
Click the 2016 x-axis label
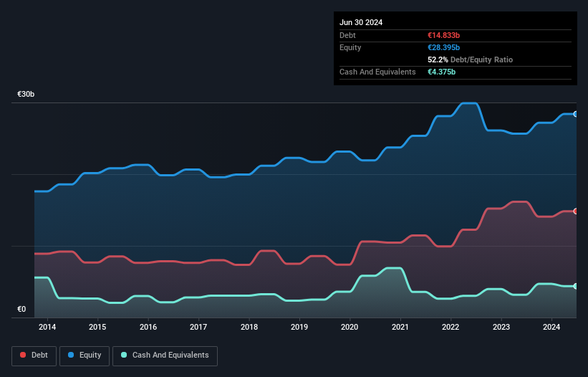click(148, 327)
